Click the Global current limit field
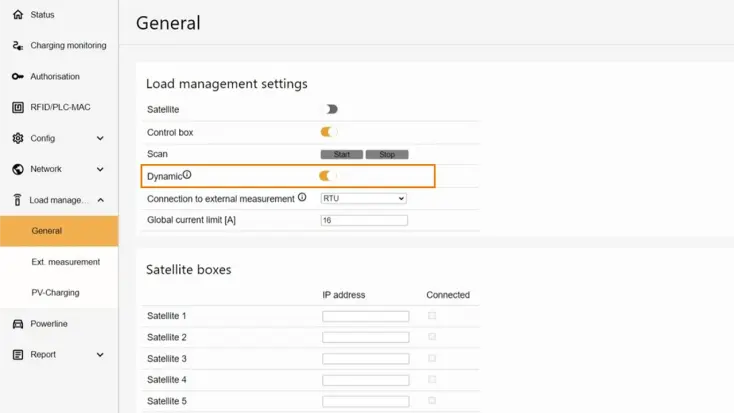 [x=364, y=220]
